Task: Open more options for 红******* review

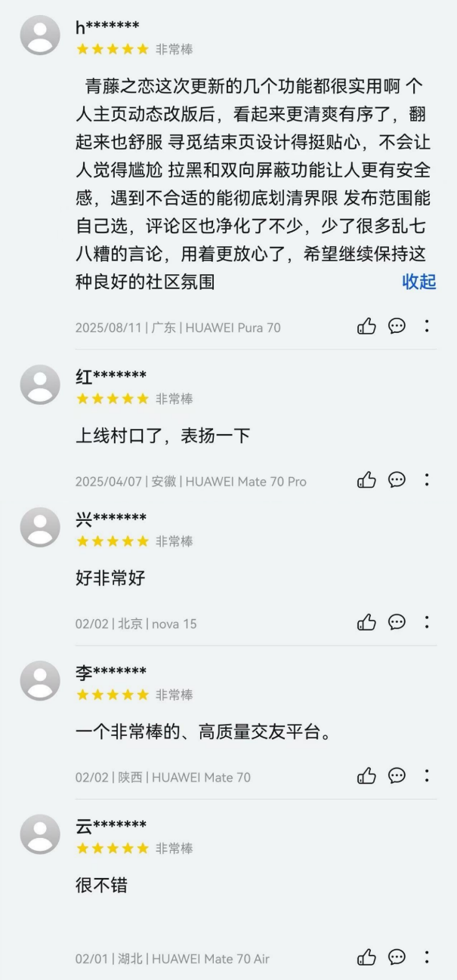Action: click(x=427, y=480)
